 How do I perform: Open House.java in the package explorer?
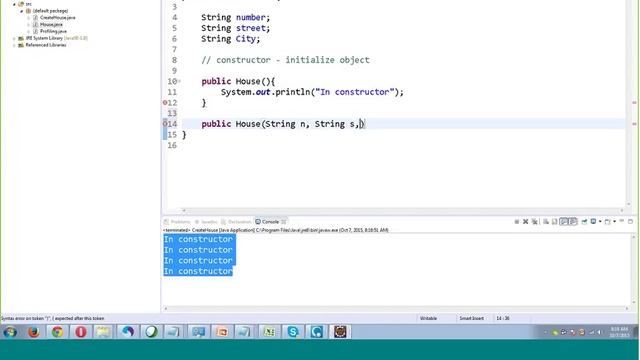pyautogui.click(x=51, y=24)
